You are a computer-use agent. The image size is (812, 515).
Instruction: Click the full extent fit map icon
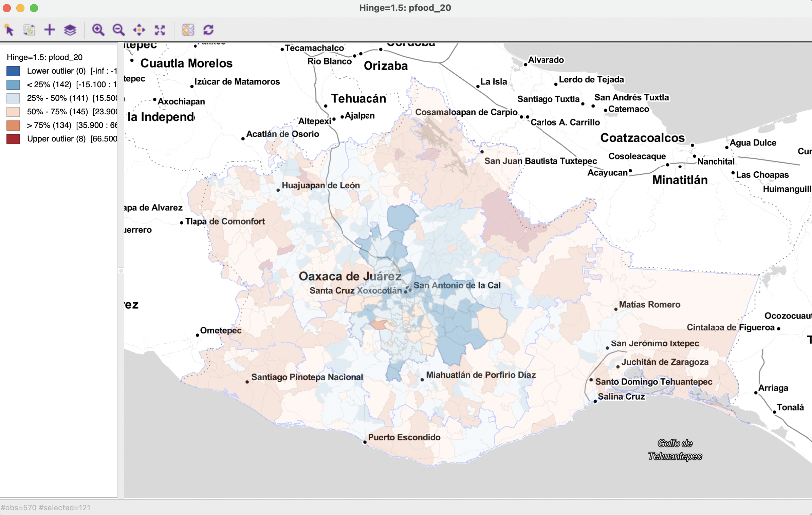(x=160, y=30)
